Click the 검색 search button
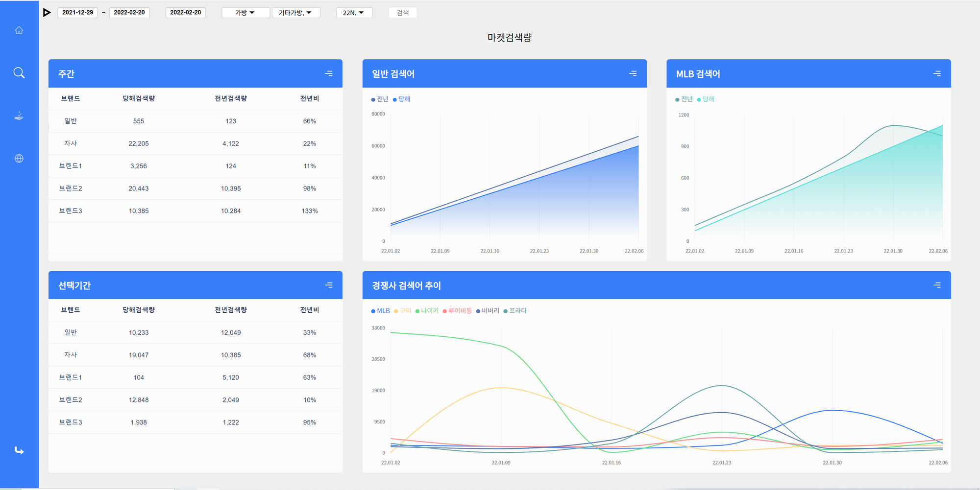The height and width of the screenshot is (490, 980). pos(402,12)
